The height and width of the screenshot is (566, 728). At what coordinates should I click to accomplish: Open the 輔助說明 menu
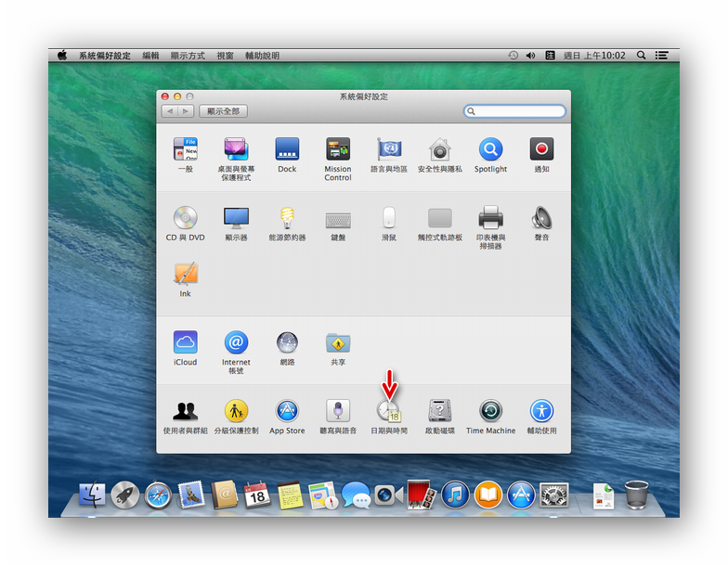(x=262, y=56)
